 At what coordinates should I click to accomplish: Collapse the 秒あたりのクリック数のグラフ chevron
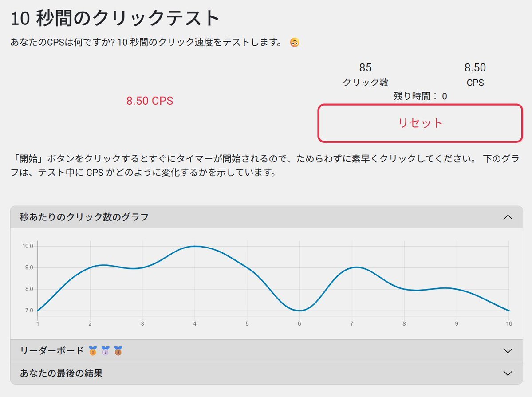tap(508, 217)
